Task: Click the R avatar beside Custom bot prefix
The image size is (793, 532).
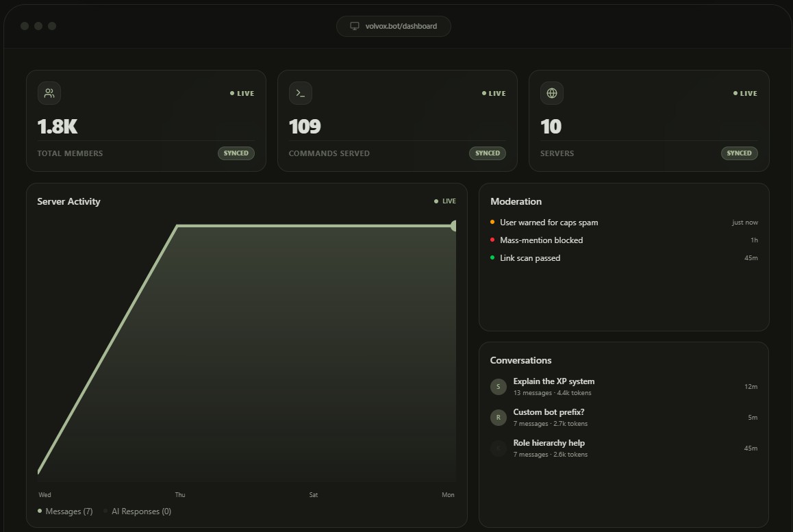Action: [498, 417]
